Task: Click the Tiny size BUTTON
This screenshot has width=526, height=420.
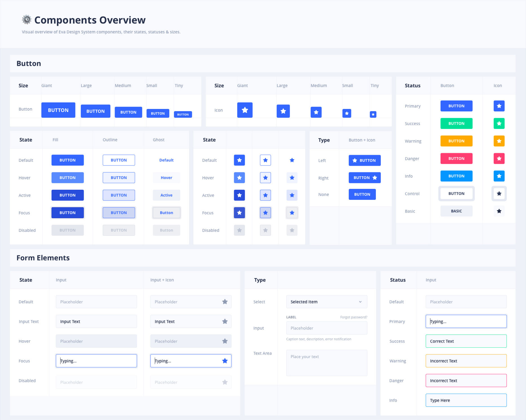Action: click(183, 114)
